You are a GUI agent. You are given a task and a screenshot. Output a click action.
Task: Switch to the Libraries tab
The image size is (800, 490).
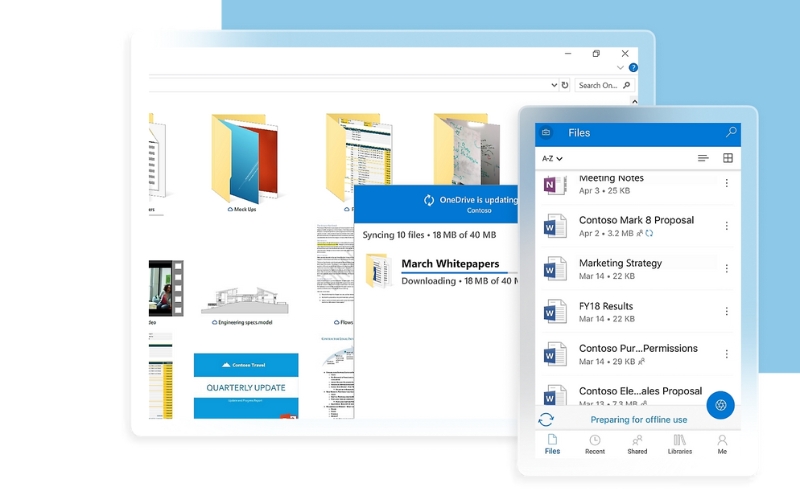pyautogui.click(x=680, y=444)
